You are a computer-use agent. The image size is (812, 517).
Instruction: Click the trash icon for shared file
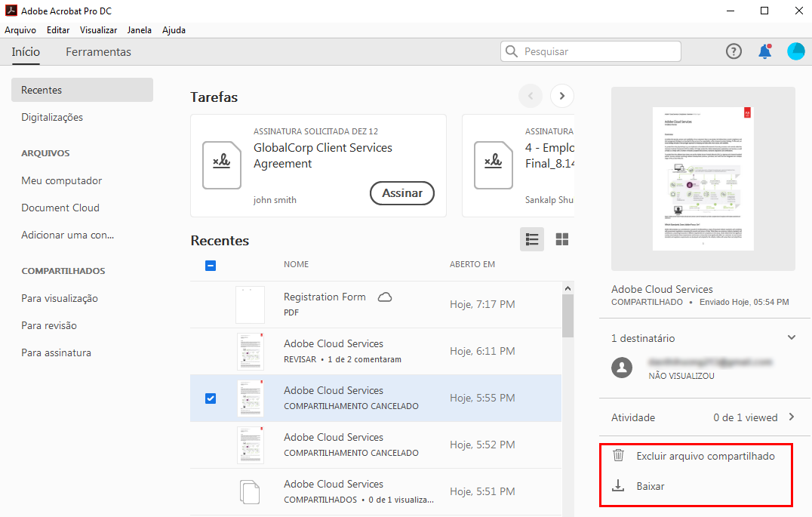[x=618, y=455]
